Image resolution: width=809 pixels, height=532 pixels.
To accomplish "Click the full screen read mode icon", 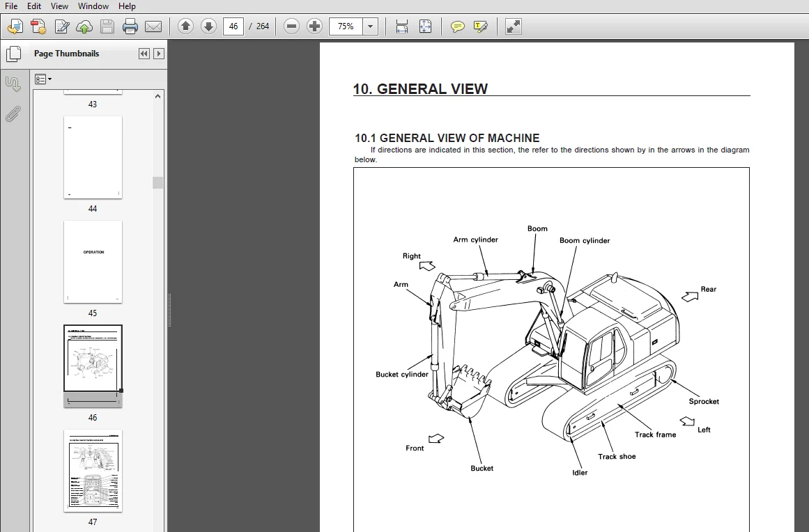I will [513, 26].
